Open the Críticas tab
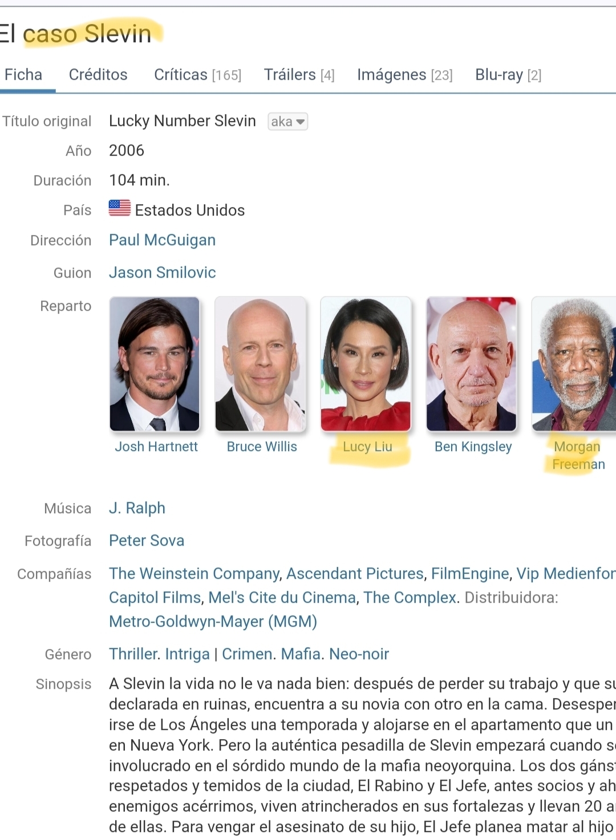The height and width of the screenshot is (840, 616). (x=197, y=75)
